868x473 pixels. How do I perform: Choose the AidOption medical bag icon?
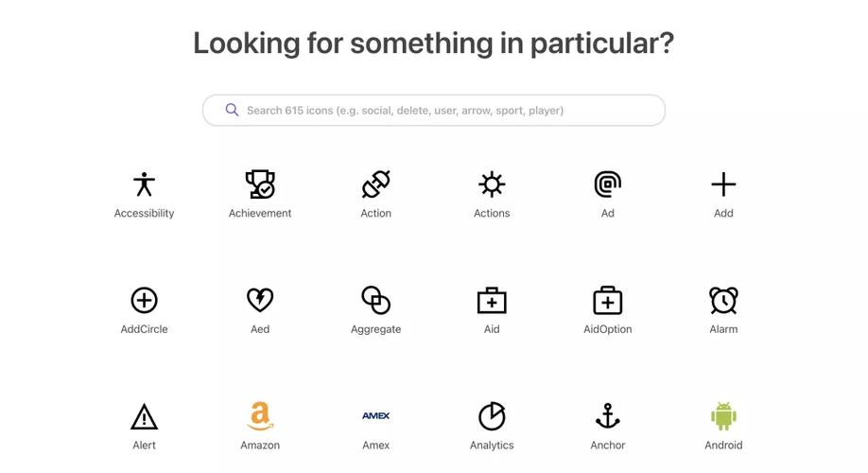coord(608,300)
